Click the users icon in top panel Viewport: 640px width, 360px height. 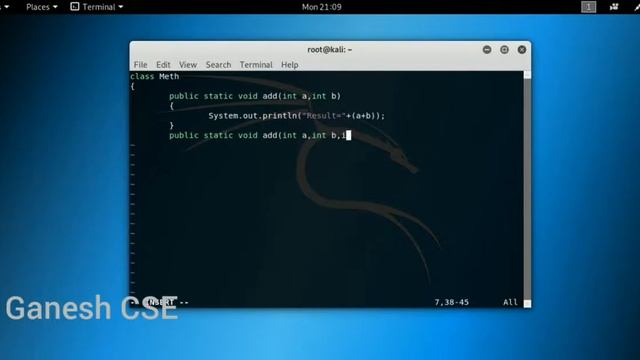pos(614,7)
